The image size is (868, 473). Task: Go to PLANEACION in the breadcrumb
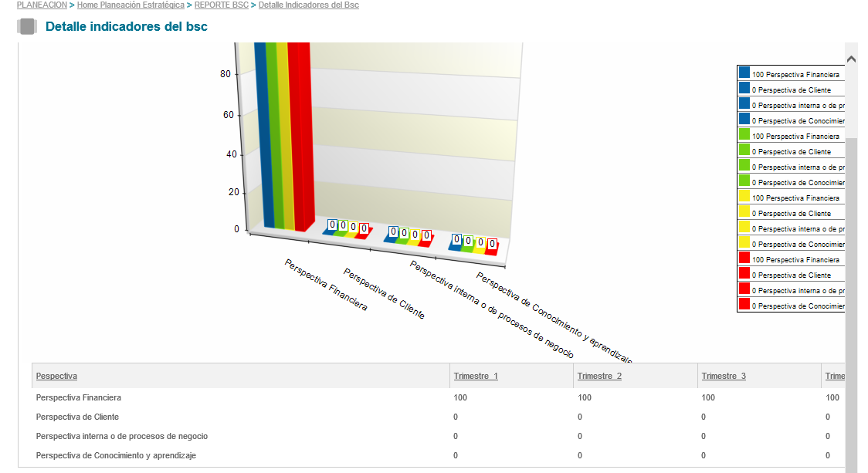coord(42,5)
